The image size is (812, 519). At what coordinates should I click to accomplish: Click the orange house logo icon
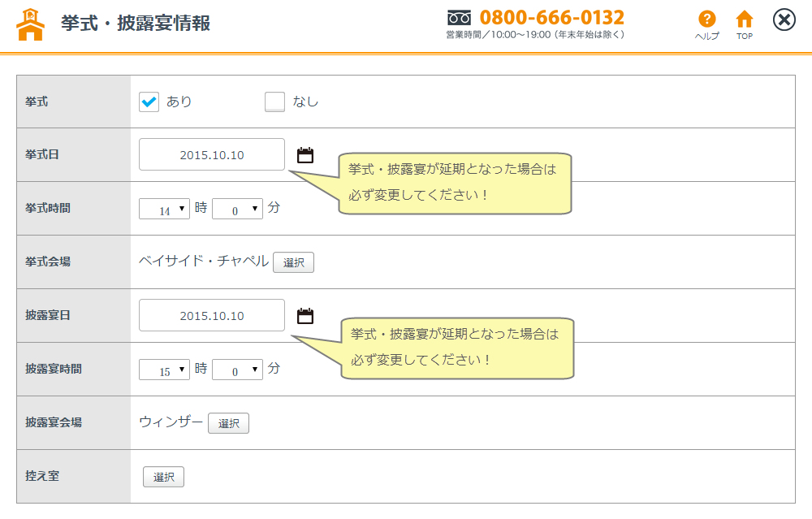31,24
